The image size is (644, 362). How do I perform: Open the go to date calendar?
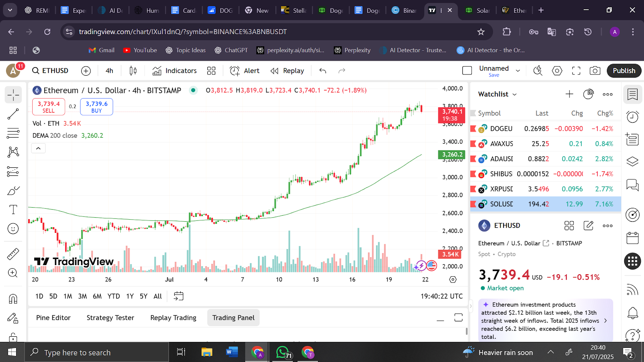tap(178, 296)
